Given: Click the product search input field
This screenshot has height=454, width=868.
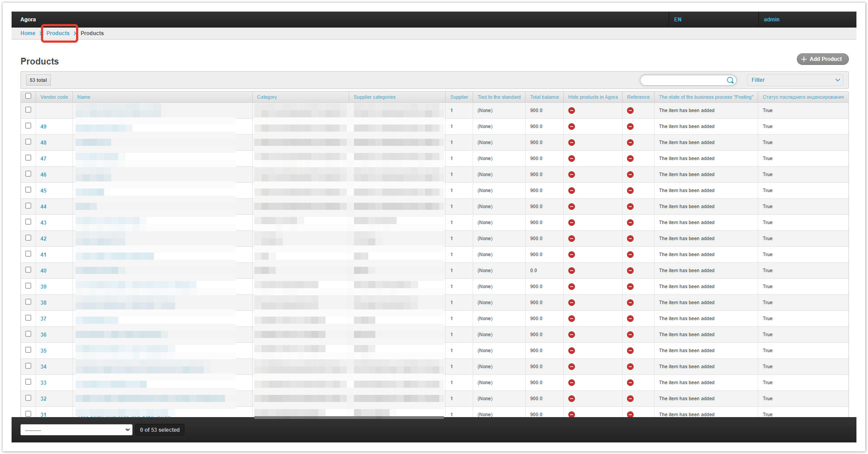Looking at the screenshot, I should pos(683,80).
